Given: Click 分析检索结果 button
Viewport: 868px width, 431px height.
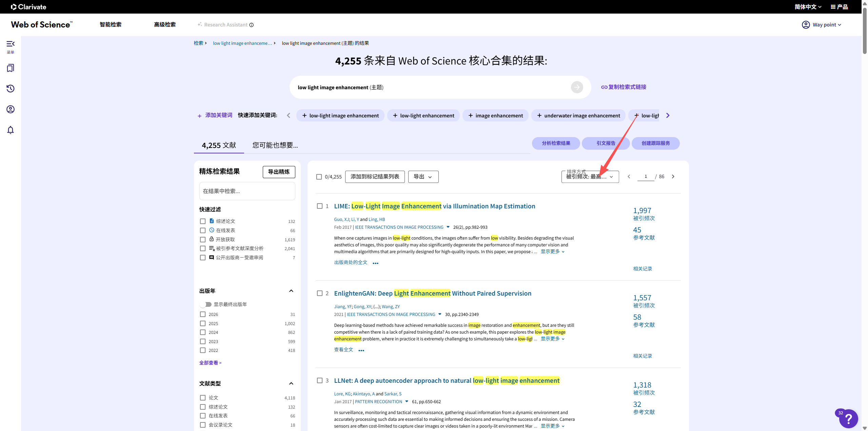Looking at the screenshot, I should [x=556, y=143].
